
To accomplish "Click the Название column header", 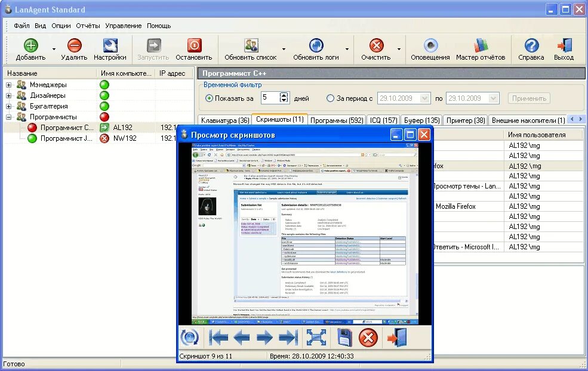I will pyautogui.click(x=50, y=73).
